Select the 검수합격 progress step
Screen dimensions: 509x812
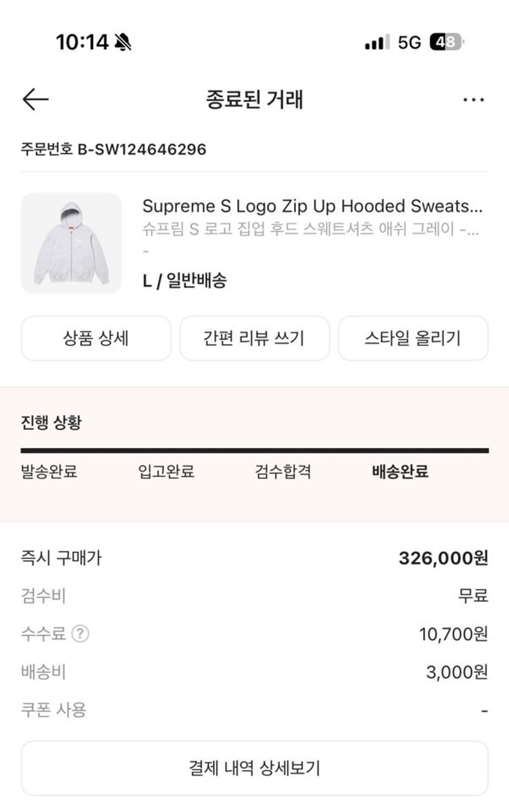click(x=283, y=471)
